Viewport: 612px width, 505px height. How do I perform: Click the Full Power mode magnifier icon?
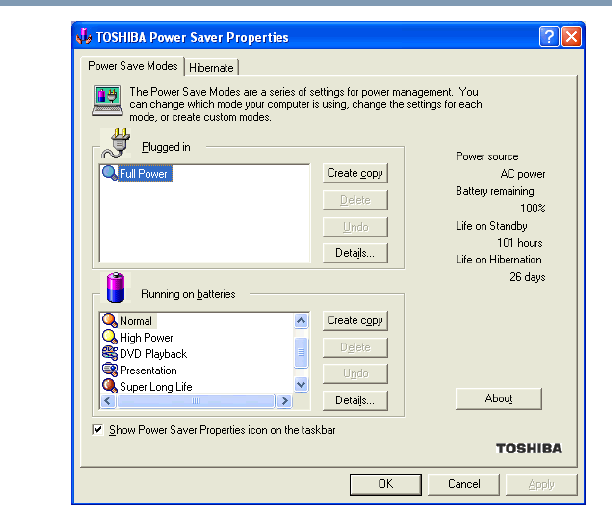point(109,173)
